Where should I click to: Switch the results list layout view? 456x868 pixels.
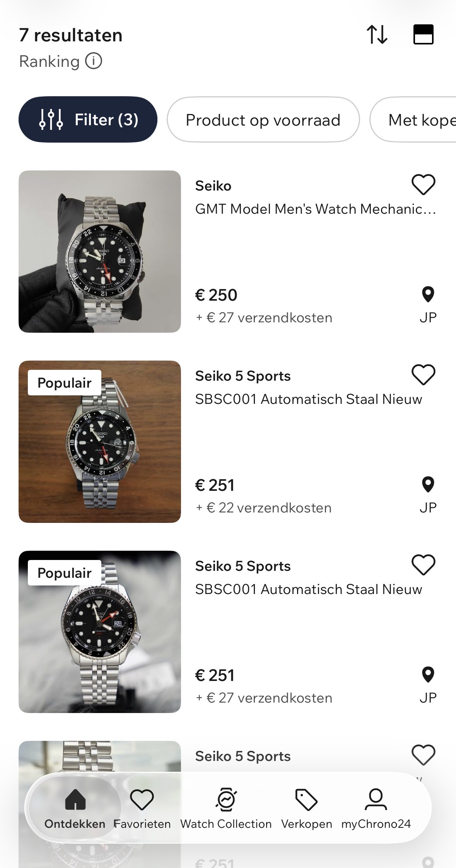[424, 35]
